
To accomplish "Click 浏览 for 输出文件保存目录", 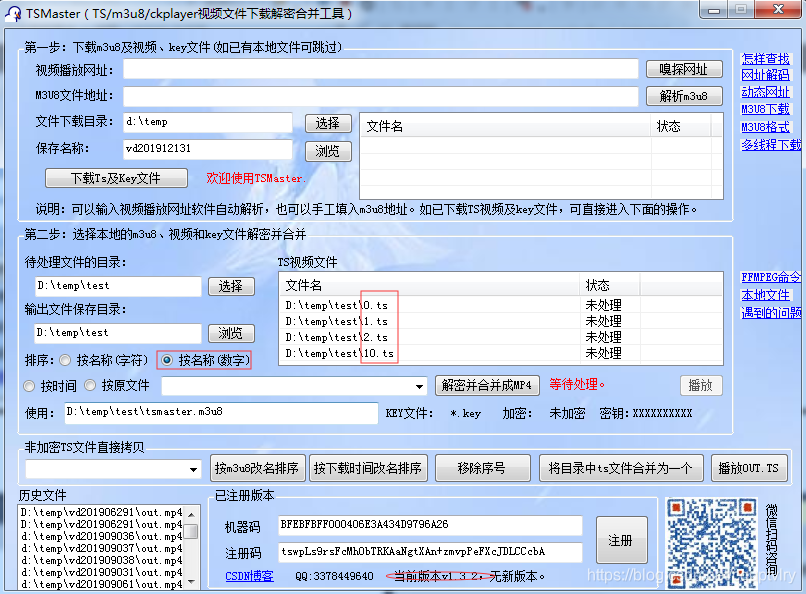I will click(x=231, y=333).
